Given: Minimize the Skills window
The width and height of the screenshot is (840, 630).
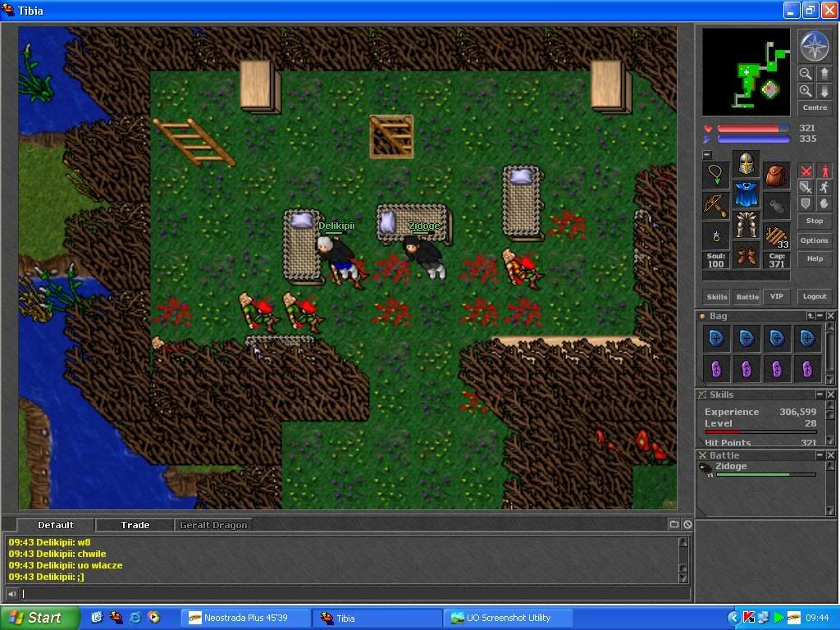Looking at the screenshot, I should [819, 395].
